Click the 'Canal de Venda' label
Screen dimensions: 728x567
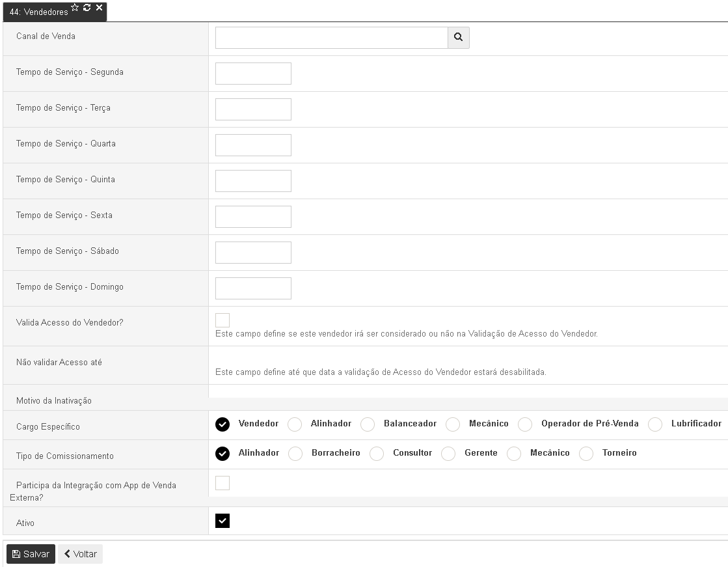click(x=46, y=36)
